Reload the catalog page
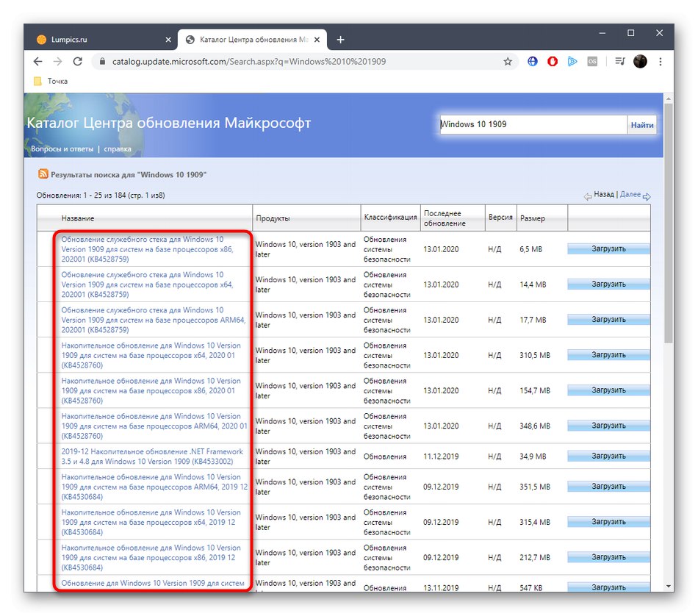The height and width of the screenshot is (616, 698). click(x=78, y=62)
